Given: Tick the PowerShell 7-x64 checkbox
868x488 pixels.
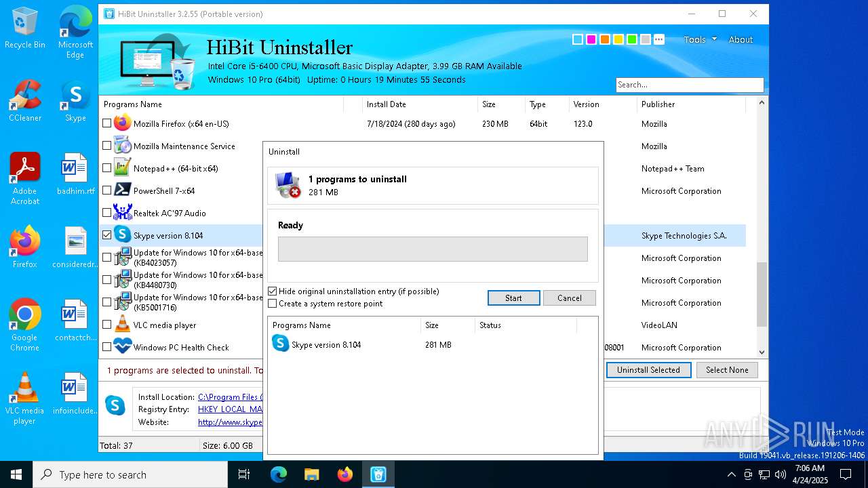Looking at the screenshot, I should pyautogui.click(x=106, y=190).
